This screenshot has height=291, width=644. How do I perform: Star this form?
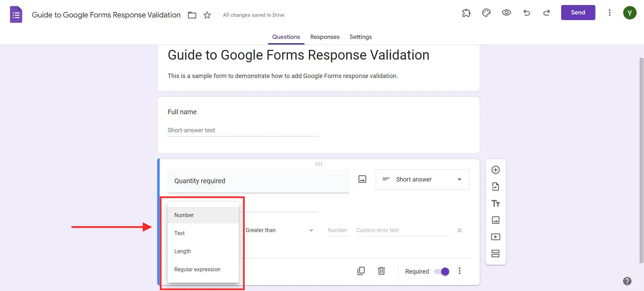click(x=207, y=15)
